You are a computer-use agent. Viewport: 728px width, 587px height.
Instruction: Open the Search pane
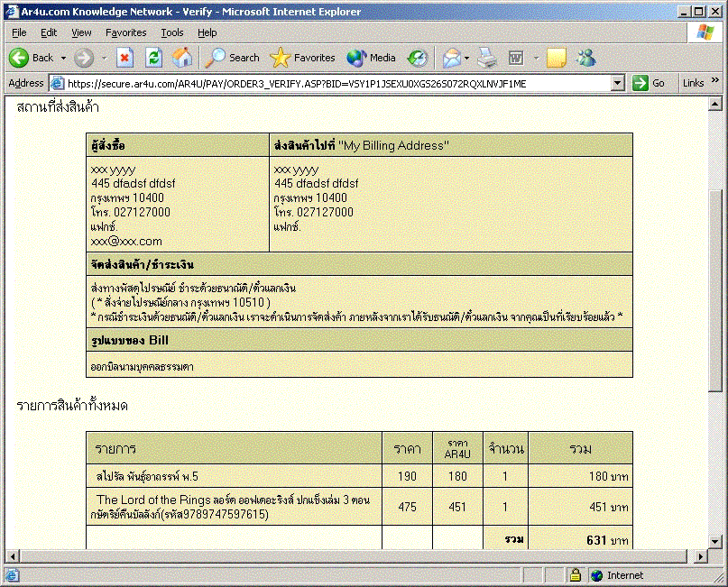234,58
